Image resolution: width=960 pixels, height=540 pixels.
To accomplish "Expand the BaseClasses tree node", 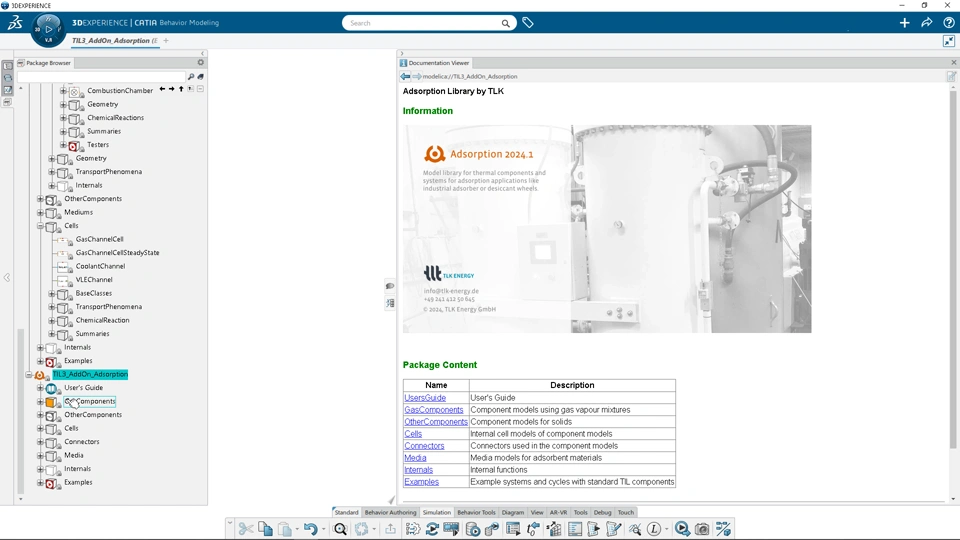I will click(52, 293).
